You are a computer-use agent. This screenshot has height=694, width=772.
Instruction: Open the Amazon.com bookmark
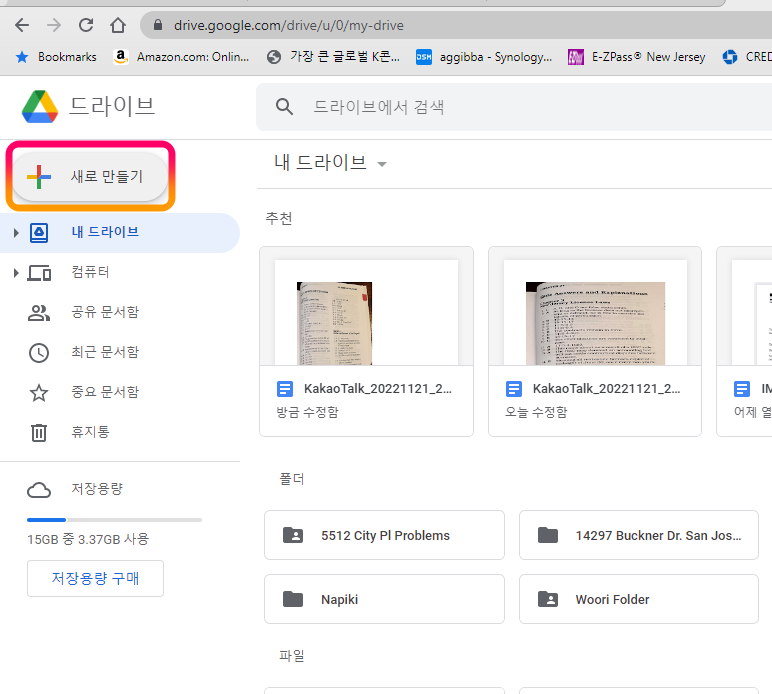[181, 57]
